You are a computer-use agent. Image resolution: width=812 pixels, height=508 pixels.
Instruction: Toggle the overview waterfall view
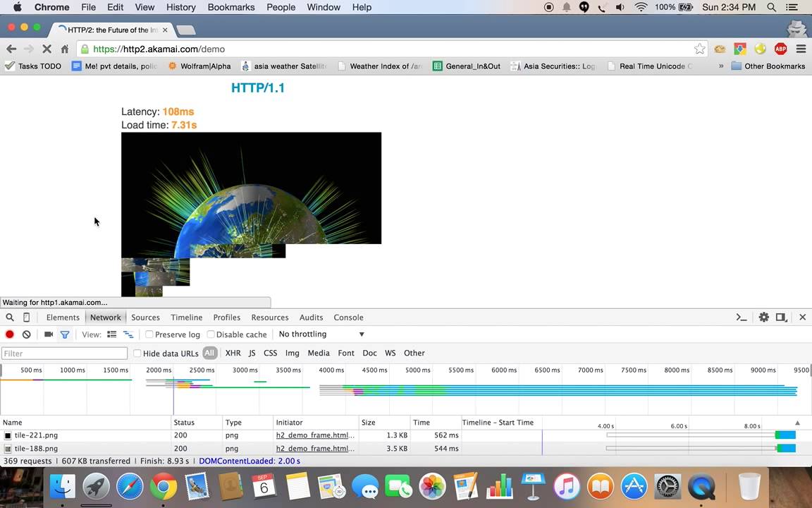point(128,334)
